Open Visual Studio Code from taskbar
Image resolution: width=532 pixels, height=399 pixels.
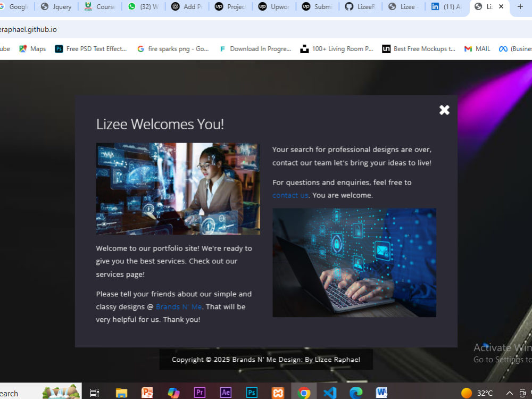(330, 393)
